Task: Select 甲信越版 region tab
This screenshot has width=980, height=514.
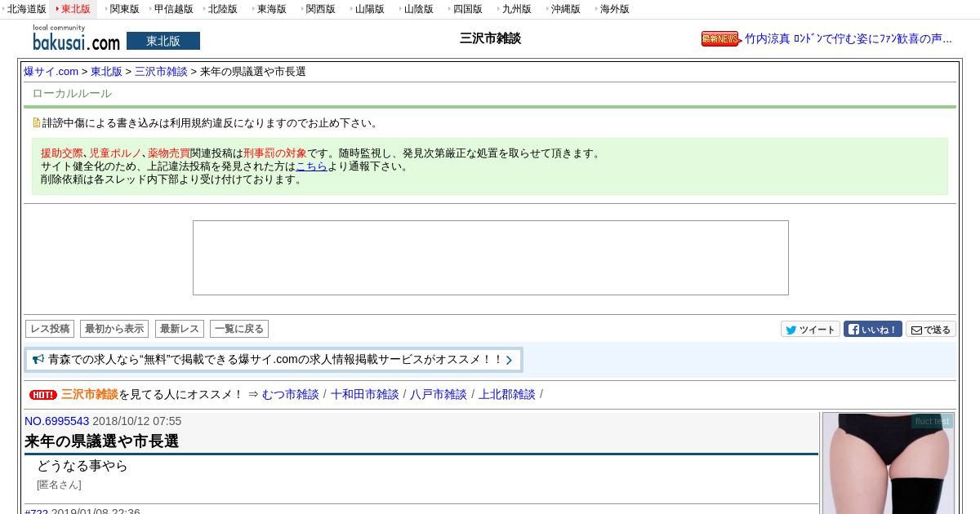Action: click(171, 9)
